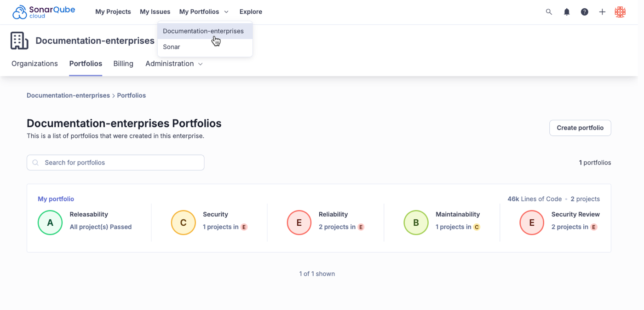Screen dimensions: 644x310
Task: Click the Reliability E rating badge
Action: [x=299, y=222]
